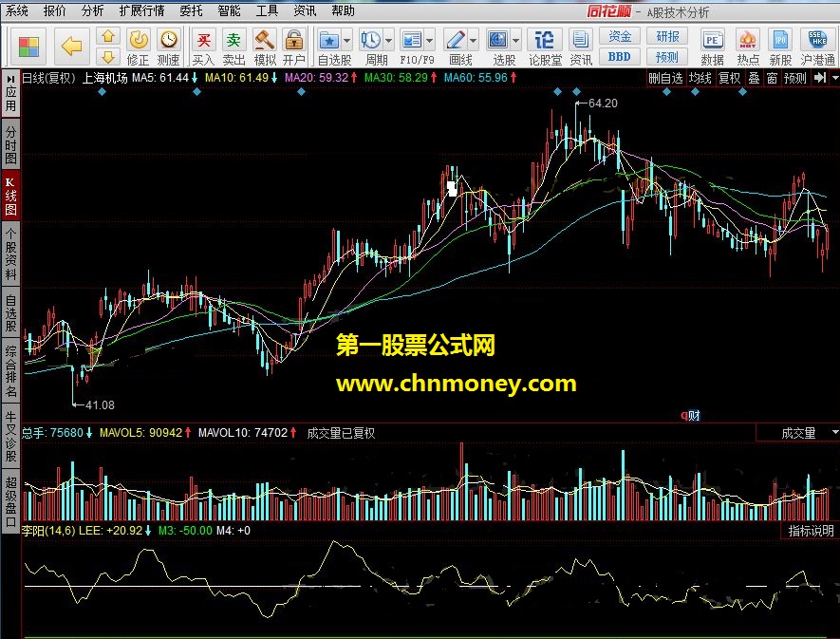Click the yellow back arrow icon
Image resolution: width=840 pixels, height=639 pixels.
pyautogui.click(x=71, y=47)
